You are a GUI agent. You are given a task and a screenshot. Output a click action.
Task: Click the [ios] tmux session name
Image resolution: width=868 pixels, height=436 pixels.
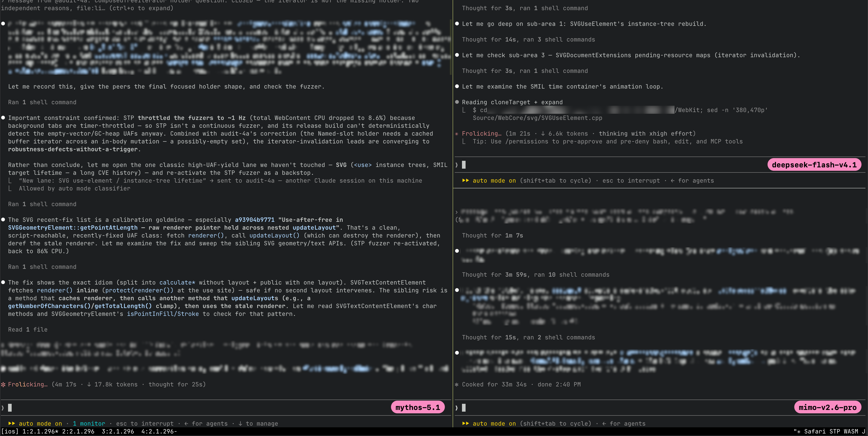point(10,432)
